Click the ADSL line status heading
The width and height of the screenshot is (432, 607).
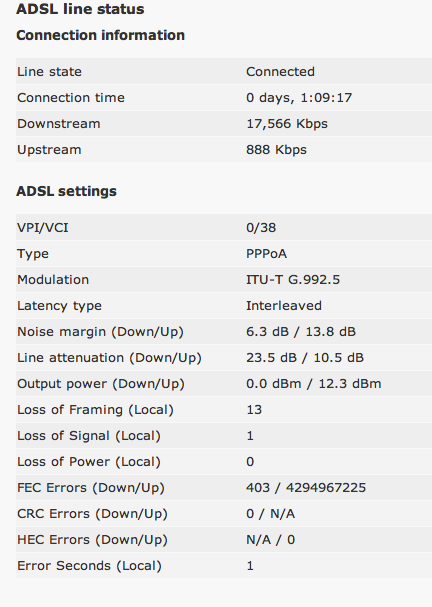[80, 9]
